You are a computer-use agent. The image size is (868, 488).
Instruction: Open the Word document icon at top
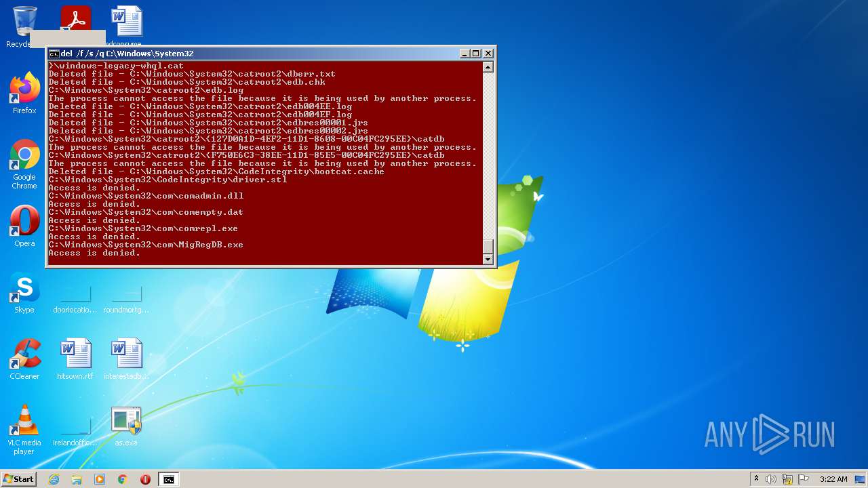[x=126, y=22]
